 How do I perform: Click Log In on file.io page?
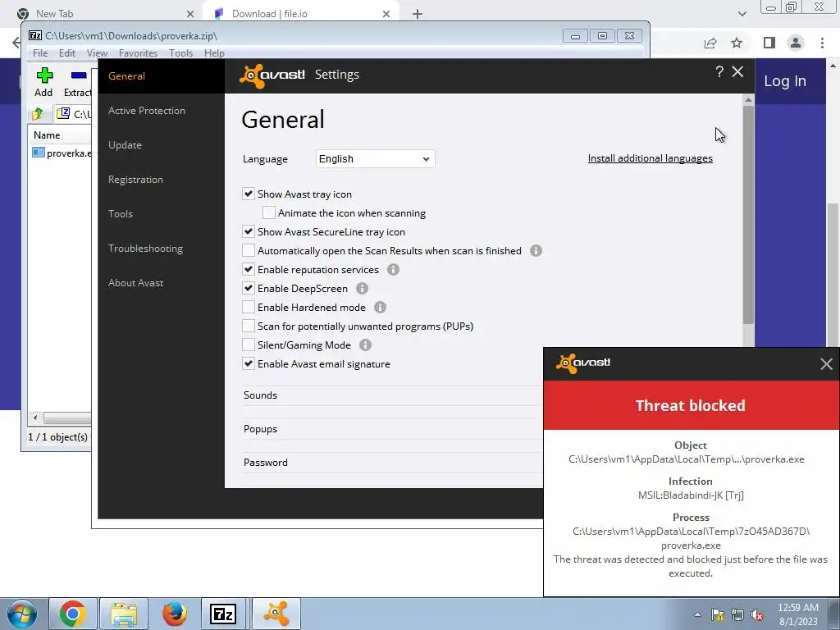[x=785, y=81]
